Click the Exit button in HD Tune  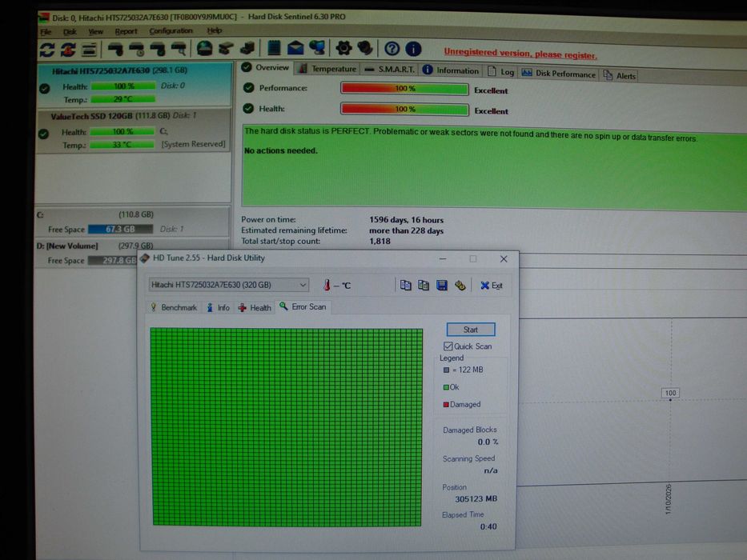coord(492,286)
